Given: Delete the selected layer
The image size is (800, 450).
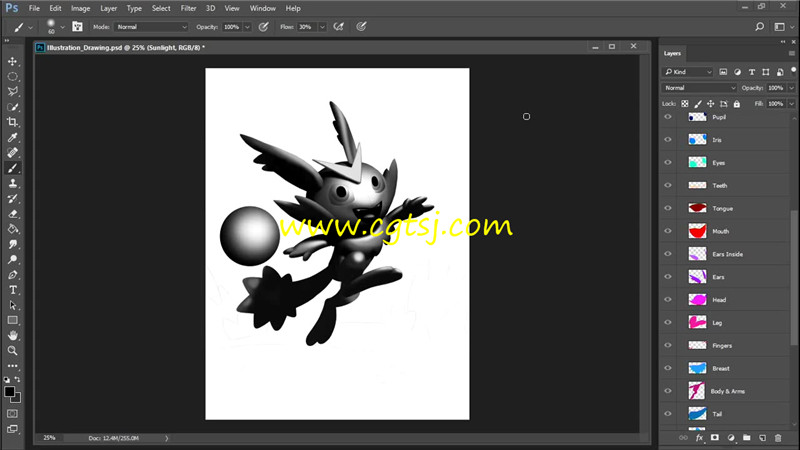Looking at the screenshot, I should tap(778, 438).
